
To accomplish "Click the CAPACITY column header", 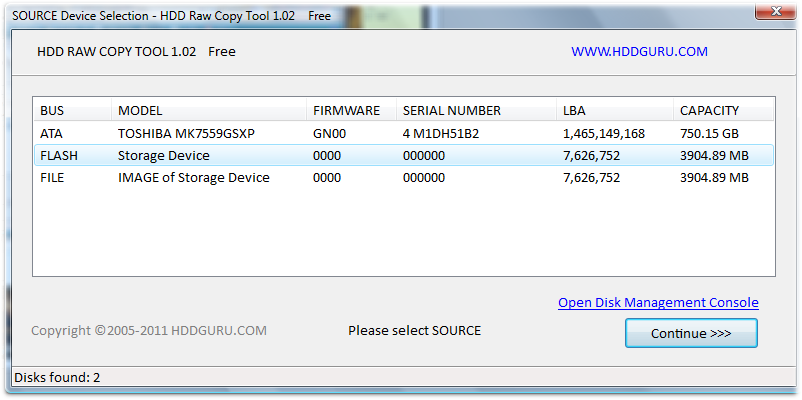I will [x=724, y=110].
